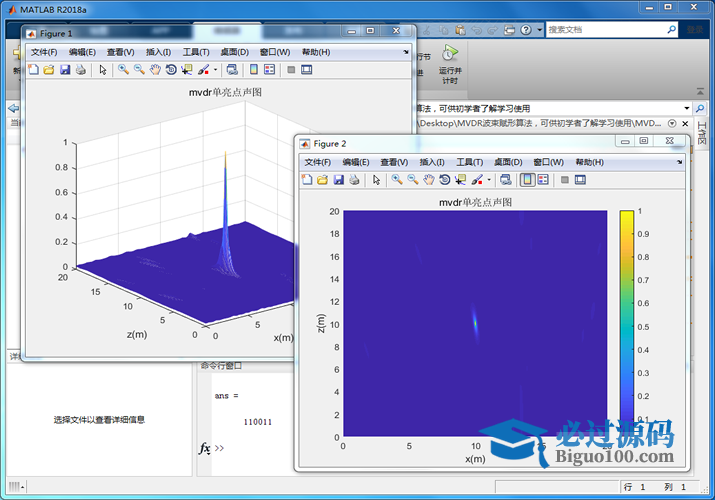This screenshot has height=500, width=715.
Task: Click Paste clipboard icon in quick access bar
Action: click(461, 30)
